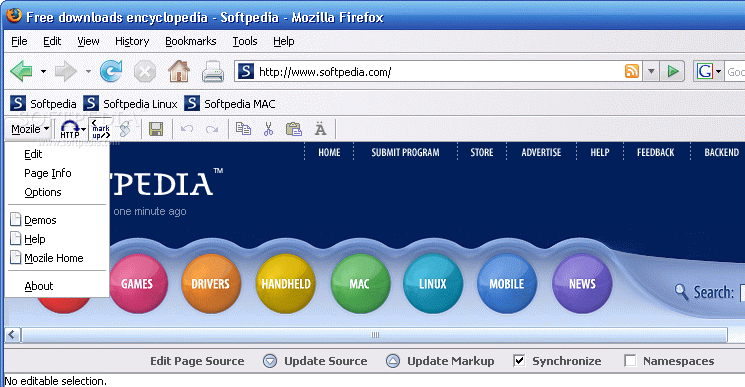
Task: Click the STORE link on the page
Action: click(x=482, y=152)
